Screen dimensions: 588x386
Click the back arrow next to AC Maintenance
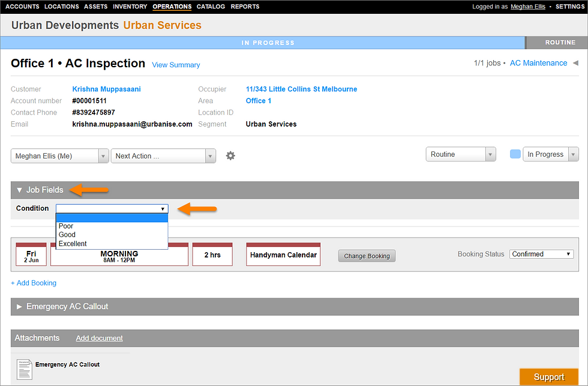click(x=575, y=63)
